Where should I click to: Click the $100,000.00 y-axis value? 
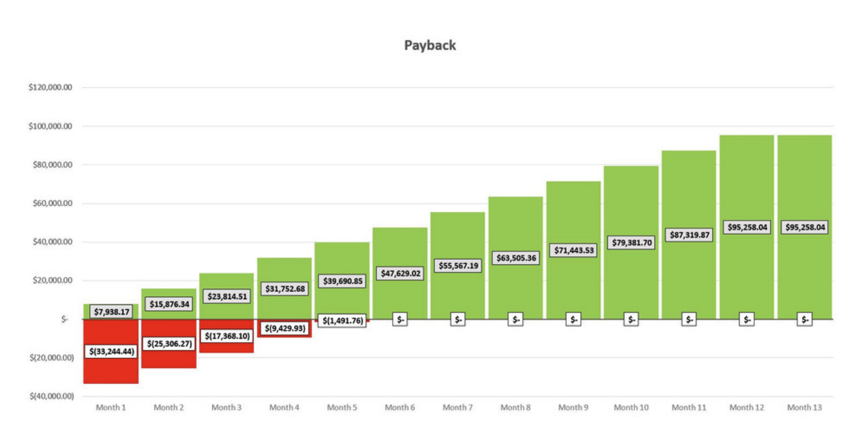tap(51, 126)
